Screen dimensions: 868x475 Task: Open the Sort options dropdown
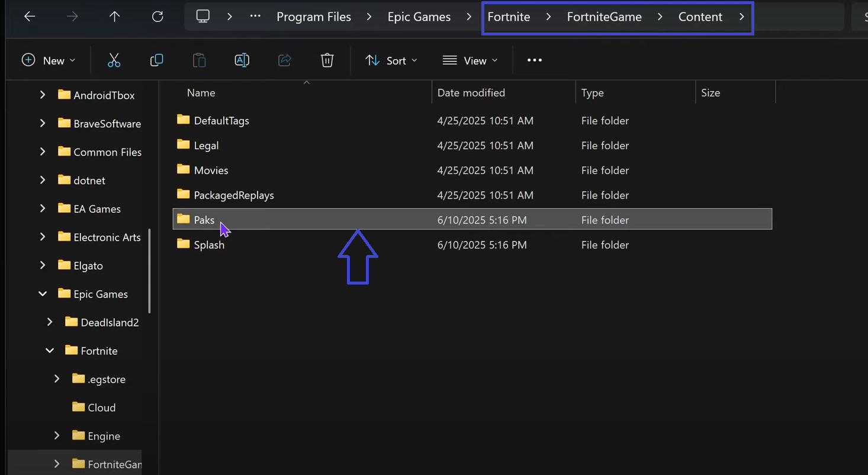tap(391, 60)
